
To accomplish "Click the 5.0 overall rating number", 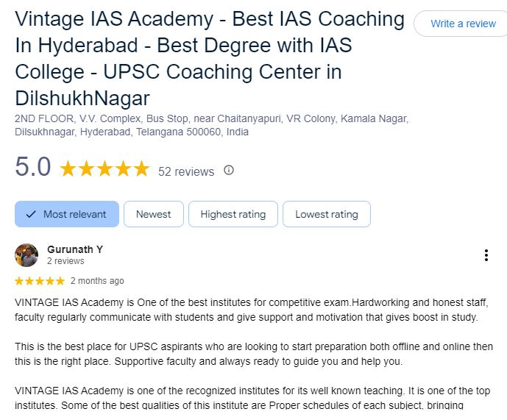I will [33, 167].
